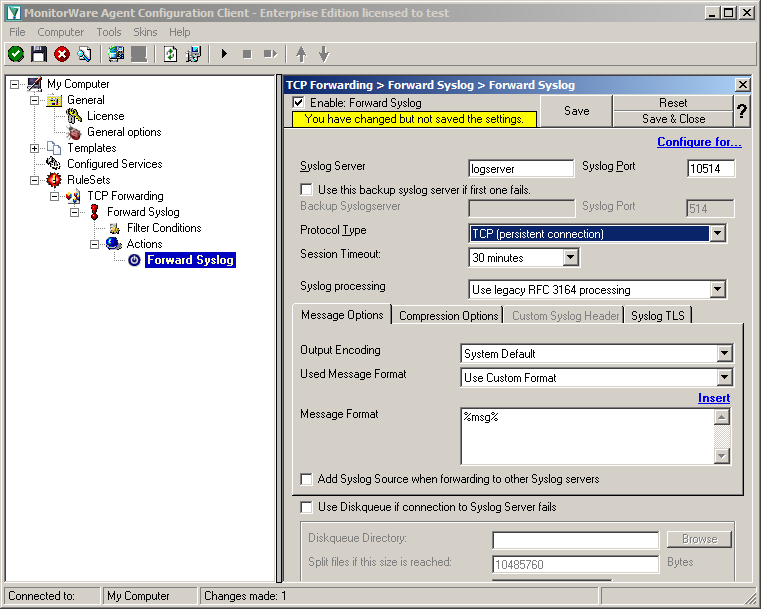Enable backup syslog server checkbox
761x609 pixels.
[x=306, y=189]
